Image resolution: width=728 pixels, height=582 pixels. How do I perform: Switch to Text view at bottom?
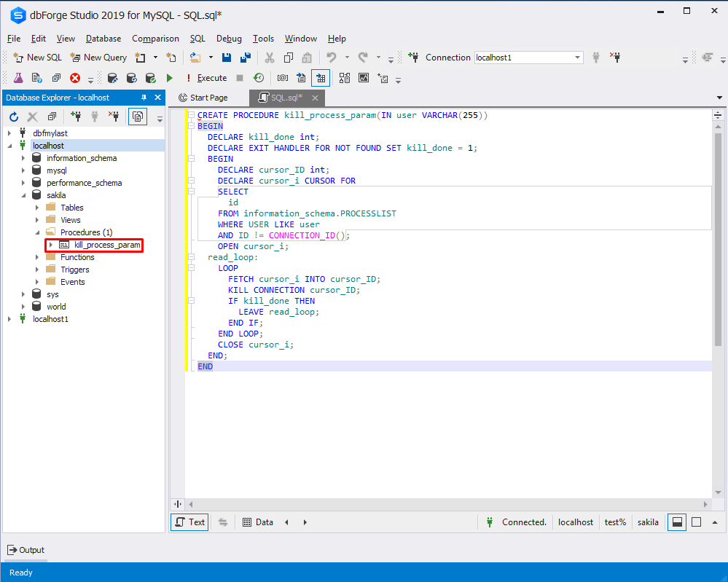[x=189, y=522]
